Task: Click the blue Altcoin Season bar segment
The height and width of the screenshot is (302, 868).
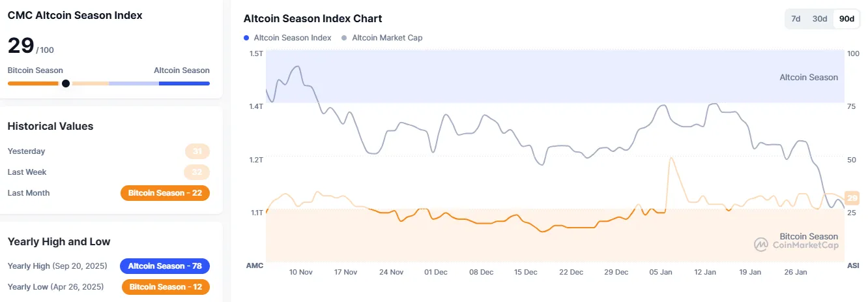Action: (184, 83)
